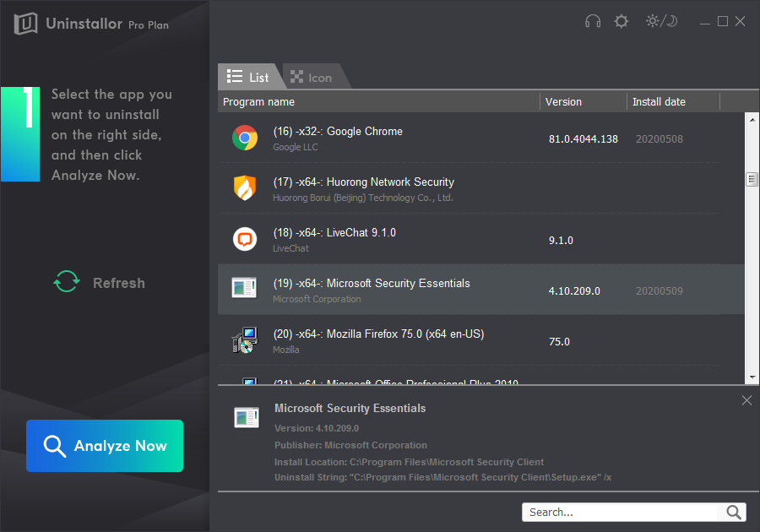
Task: Minimize the Uninstallor window
Action: pos(705,22)
